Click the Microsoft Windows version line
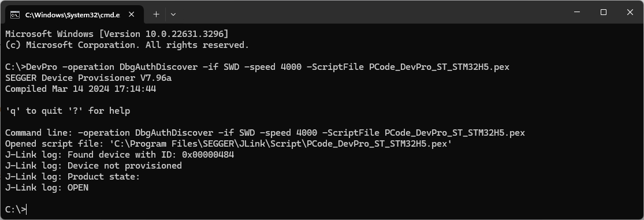 (117, 33)
